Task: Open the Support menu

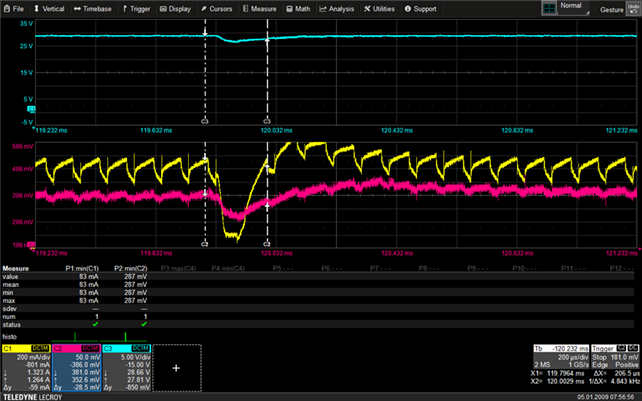Action: coord(420,9)
